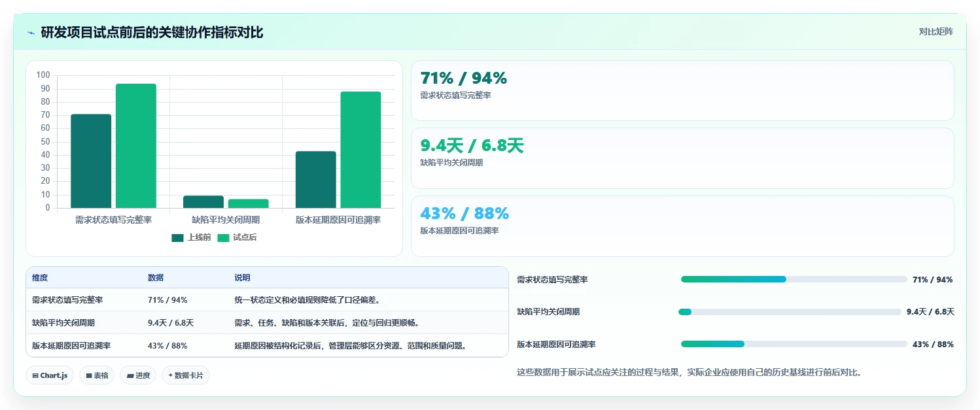Image resolution: width=980 pixels, height=410 pixels.
Task: Click the 100 y-axis tick label
Action: coord(43,75)
